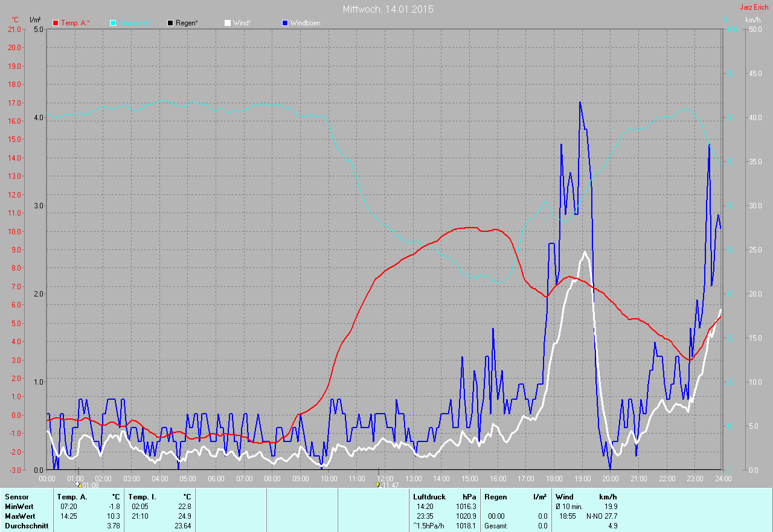This screenshot has width=773, height=532.
Task: Click the MaxWert row label
Action: [20, 516]
